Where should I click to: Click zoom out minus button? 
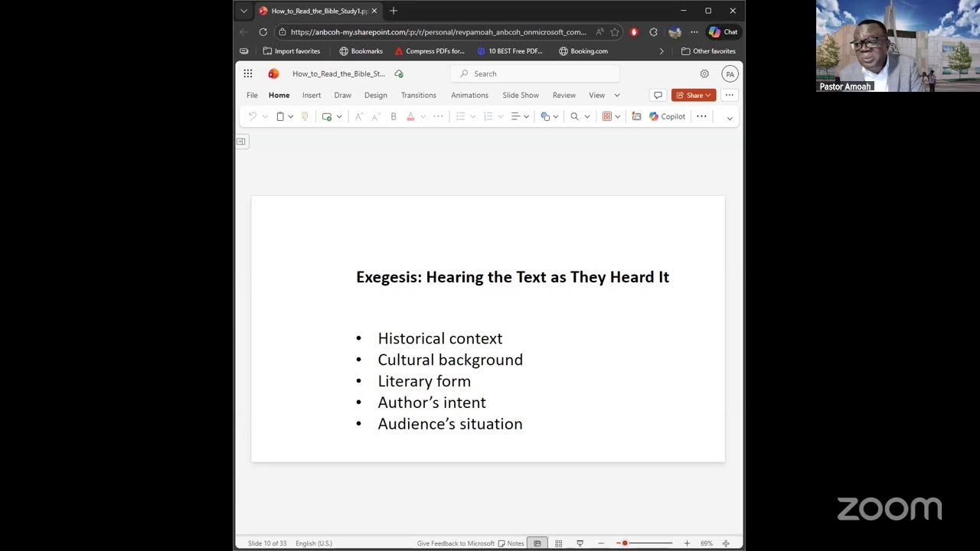pyautogui.click(x=601, y=543)
